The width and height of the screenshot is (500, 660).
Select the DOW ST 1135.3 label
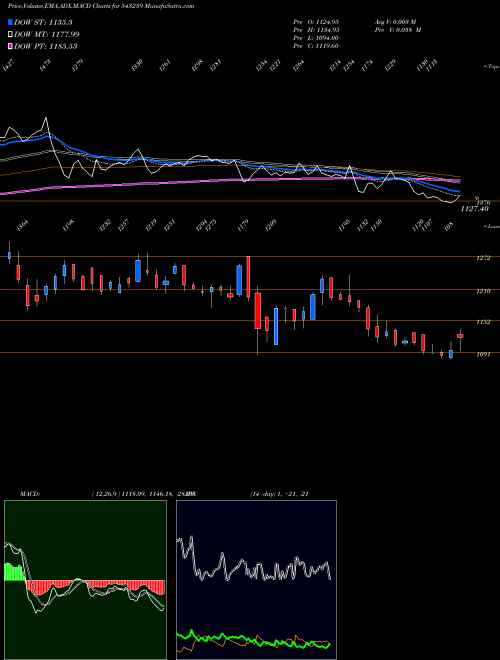[43, 22]
